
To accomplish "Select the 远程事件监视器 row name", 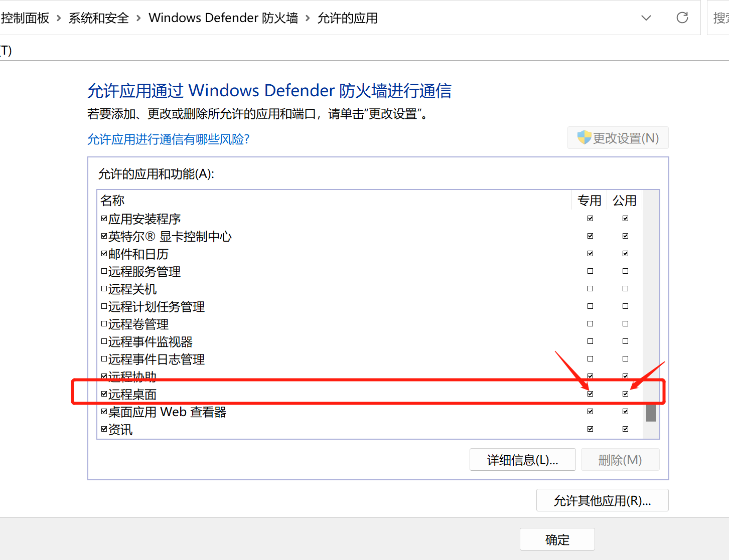I will (x=151, y=342).
